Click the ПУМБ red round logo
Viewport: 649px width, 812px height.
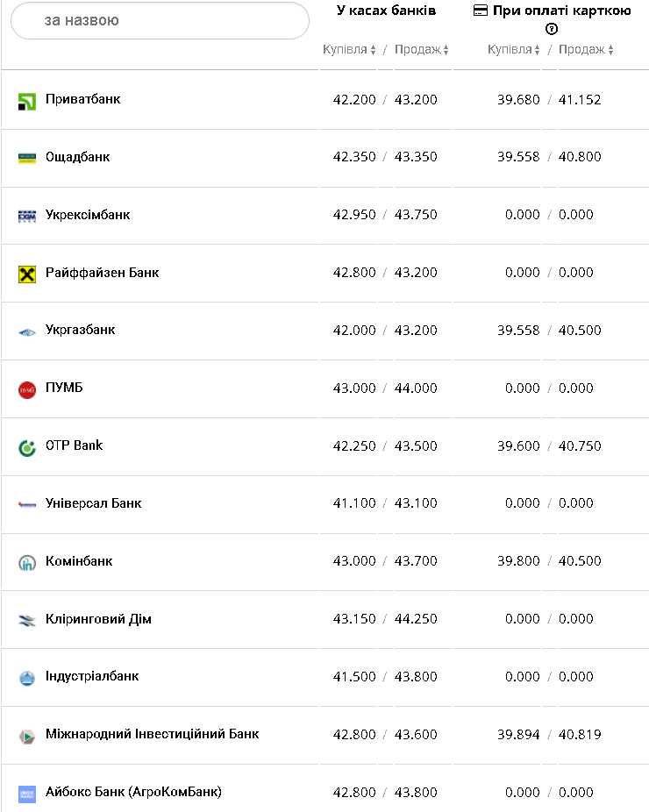27,389
